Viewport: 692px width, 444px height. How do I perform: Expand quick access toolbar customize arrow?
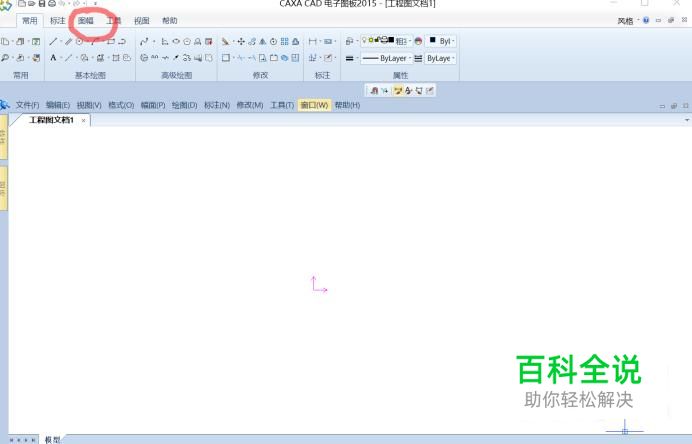[95, 4]
